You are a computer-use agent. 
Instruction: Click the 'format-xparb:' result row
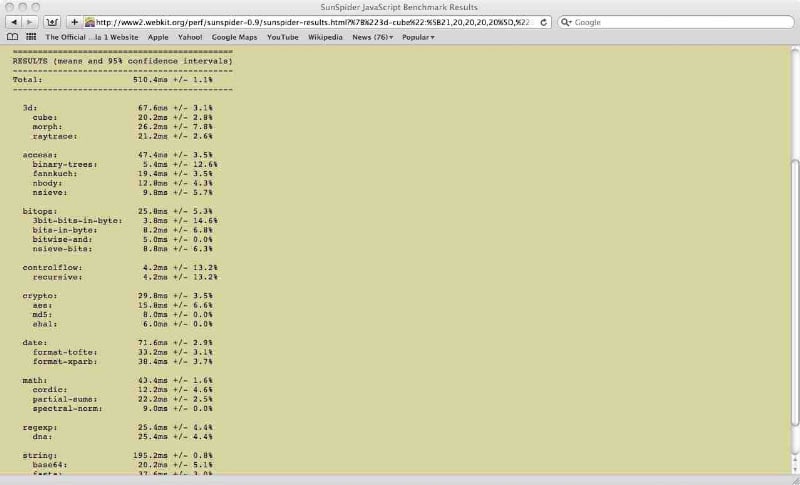(122, 362)
